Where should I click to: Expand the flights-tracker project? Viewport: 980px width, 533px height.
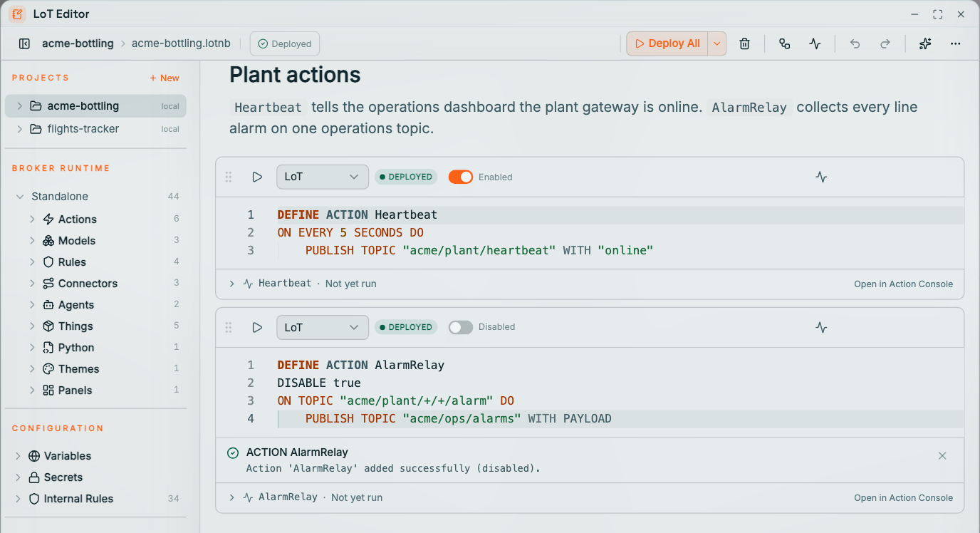[20, 129]
